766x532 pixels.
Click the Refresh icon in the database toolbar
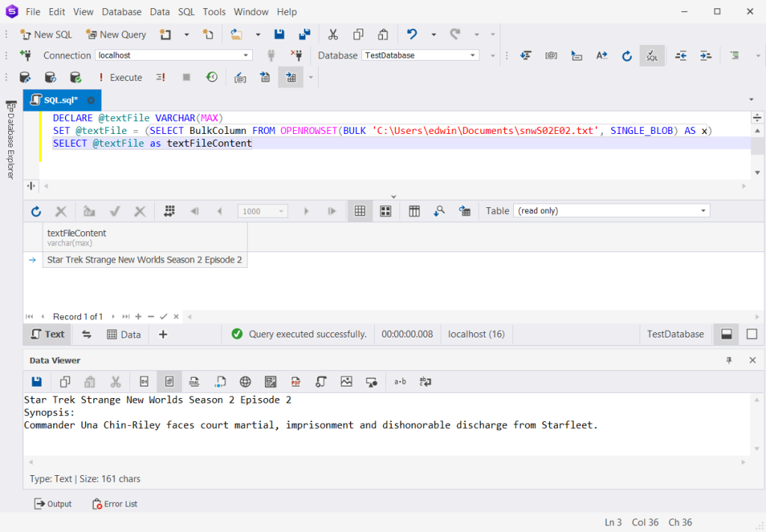pyautogui.click(x=627, y=55)
